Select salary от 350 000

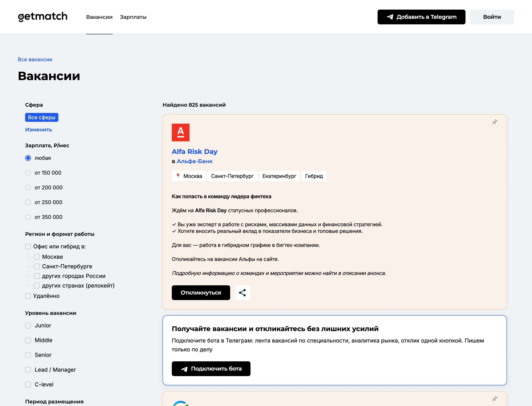click(28, 217)
